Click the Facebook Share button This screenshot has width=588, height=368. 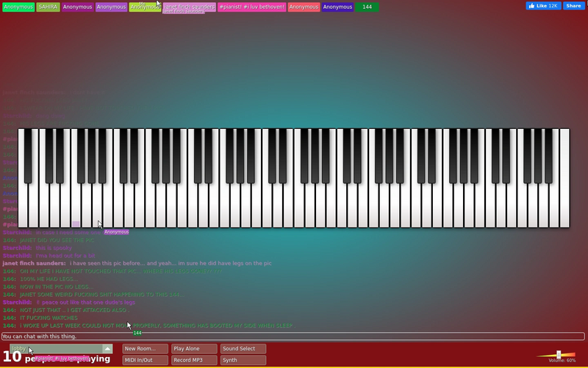(x=574, y=6)
